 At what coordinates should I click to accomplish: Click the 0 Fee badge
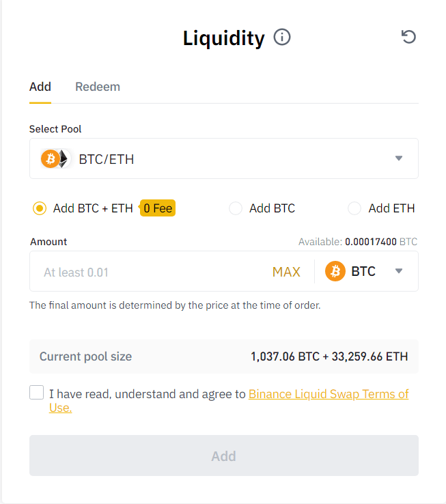click(x=158, y=208)
